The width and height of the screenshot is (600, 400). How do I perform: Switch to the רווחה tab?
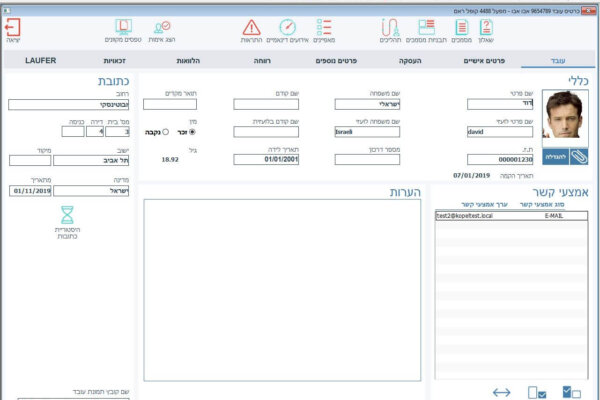click(x=262, y=60)
